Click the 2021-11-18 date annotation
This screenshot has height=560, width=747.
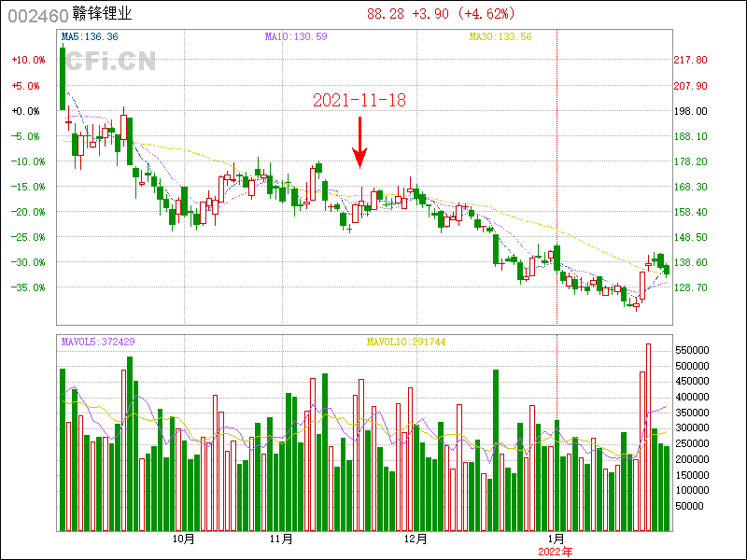(x=359, y=100)
